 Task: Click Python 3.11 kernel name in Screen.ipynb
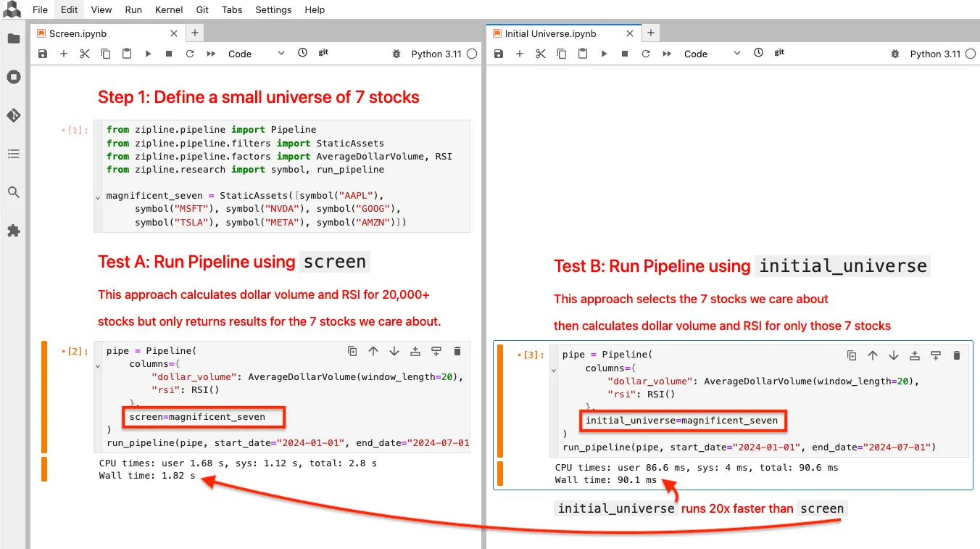click(x=436, y=54)
